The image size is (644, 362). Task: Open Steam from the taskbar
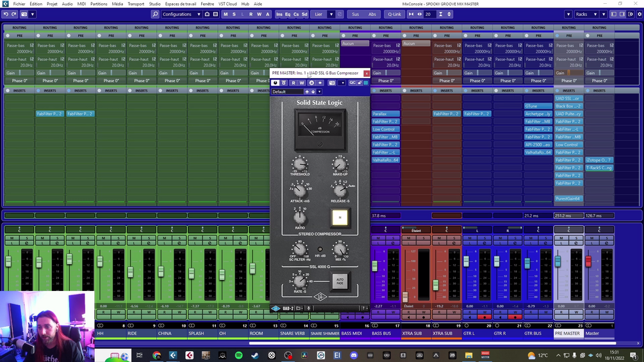pyautogui.click(x=255, y=355)
